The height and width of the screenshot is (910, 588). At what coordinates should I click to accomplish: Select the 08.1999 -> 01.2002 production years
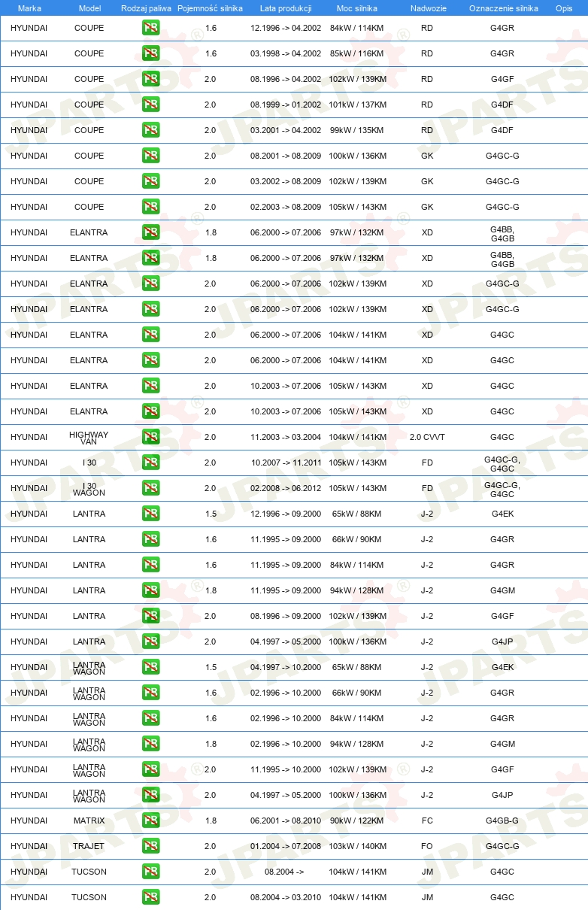pyautogui.click(x=286, y=105)
